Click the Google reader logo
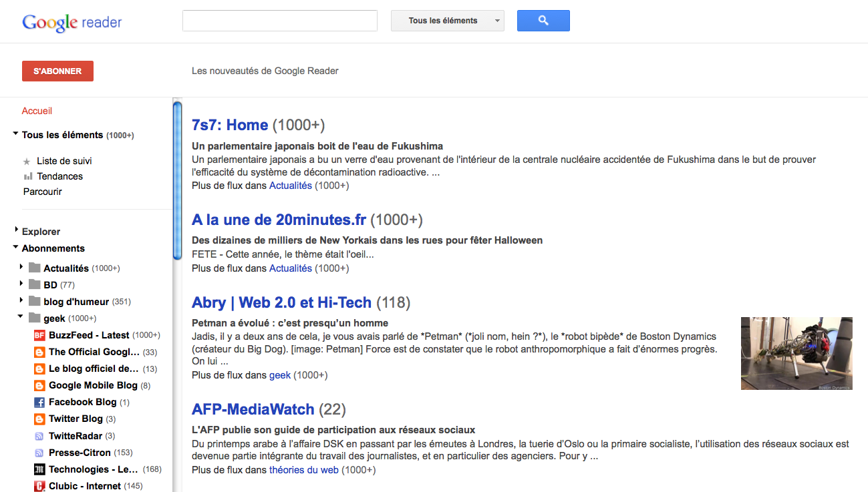The image size is (868, 492). pos(72,22)
